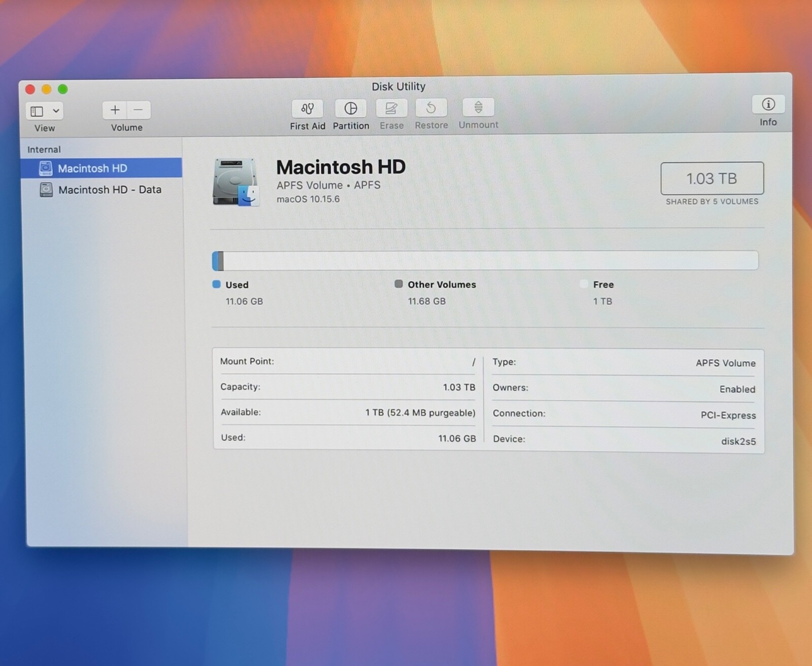Toggle the sidebar view icon
Viewport: 812px width, 666px height.
click(x=37, y=111)
